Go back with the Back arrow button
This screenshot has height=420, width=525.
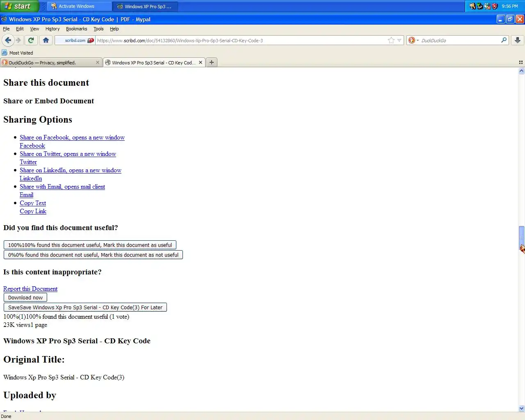(8, 40)
